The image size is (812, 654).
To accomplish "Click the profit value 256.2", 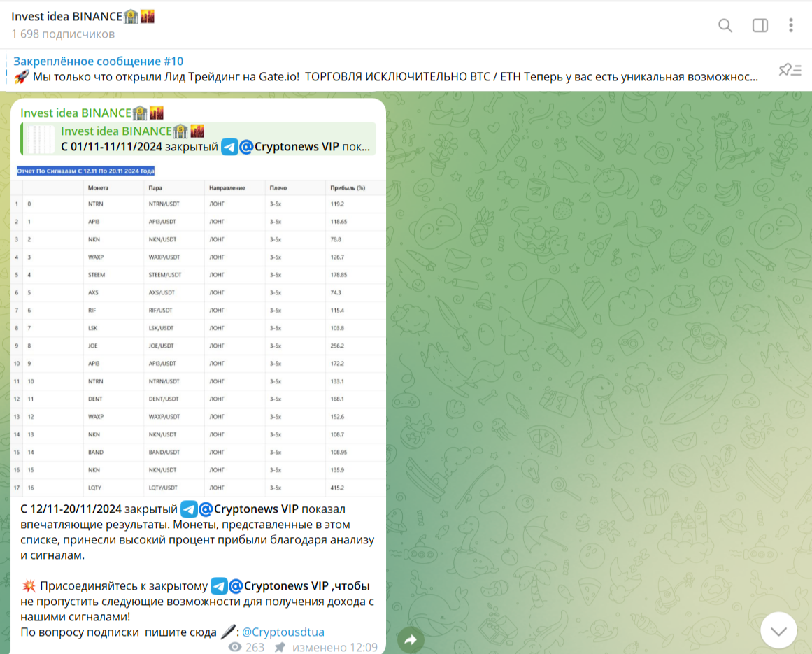I will pos(337,346).
